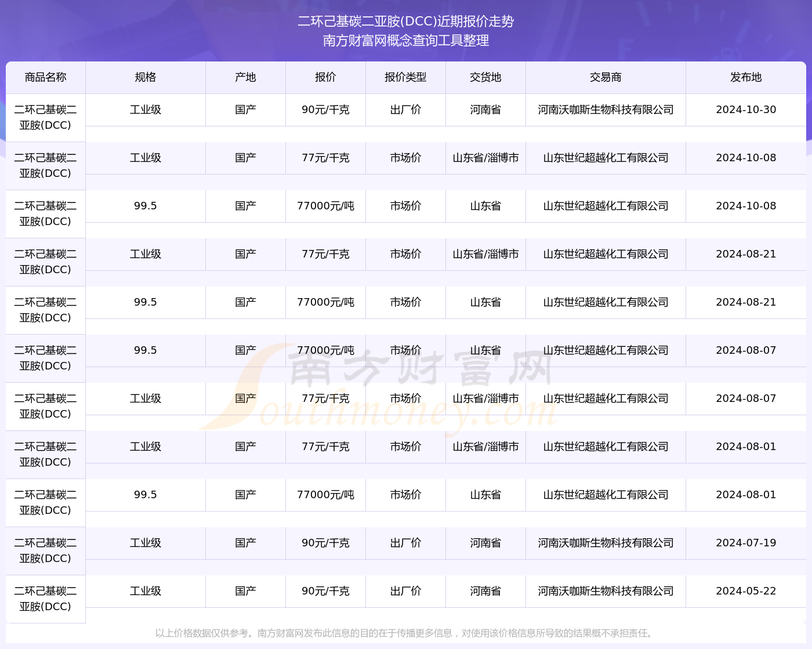Screen dimensions: 812x649
Task: Click 出厂价 in the 2024-05-22 row
Action: tap(405, 591)
